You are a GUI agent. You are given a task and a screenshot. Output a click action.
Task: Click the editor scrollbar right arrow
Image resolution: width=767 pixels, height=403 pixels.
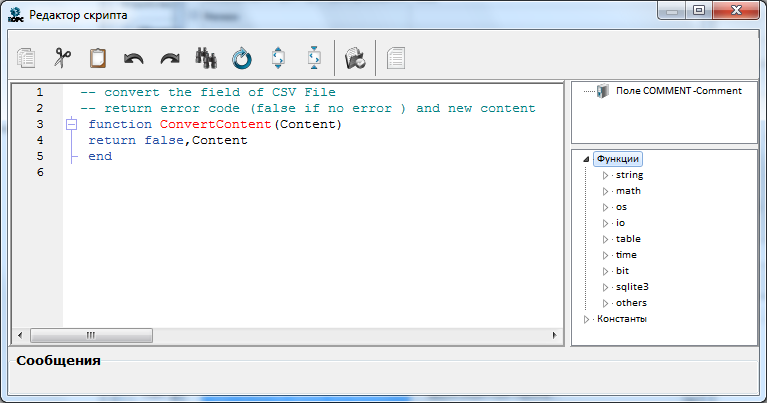click(x=554, y=336)
